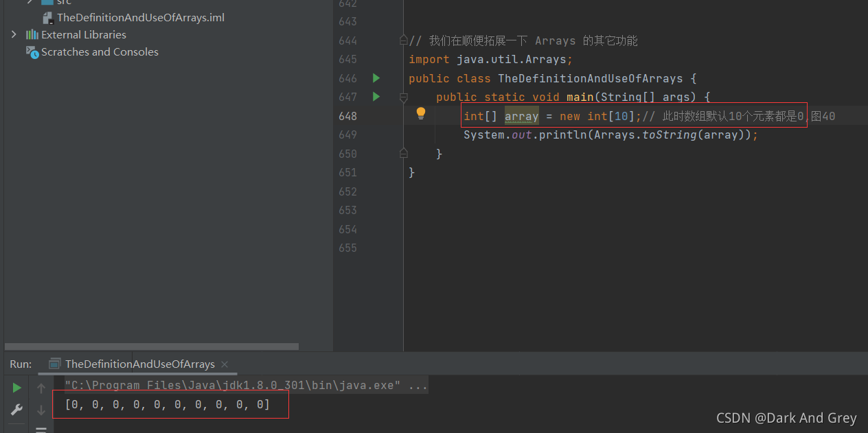Expand the External Libraries node

(x=14, y=34)
